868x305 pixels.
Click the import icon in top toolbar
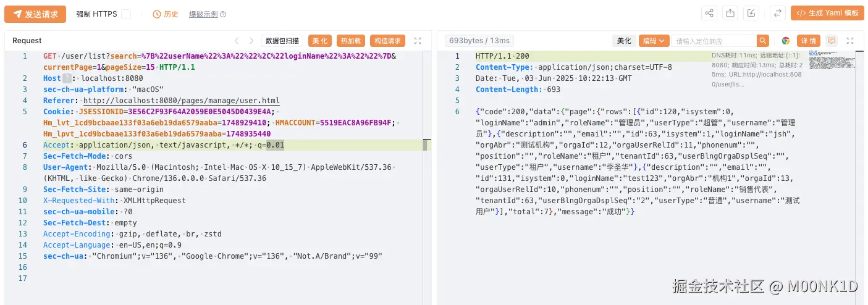tap(751, 13)
